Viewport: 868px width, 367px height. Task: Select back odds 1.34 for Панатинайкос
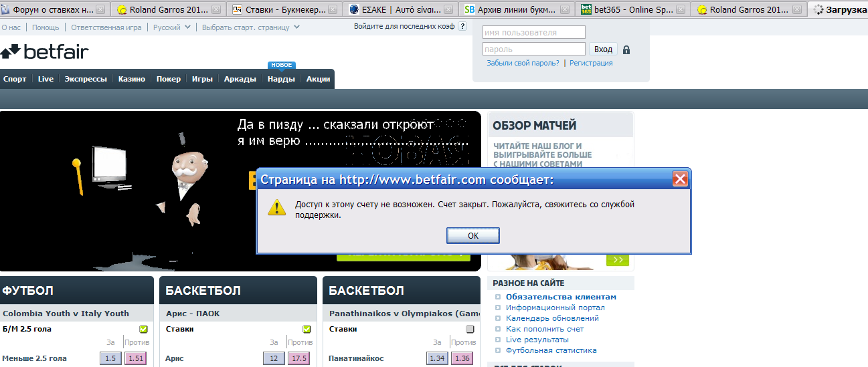point(437,358)
